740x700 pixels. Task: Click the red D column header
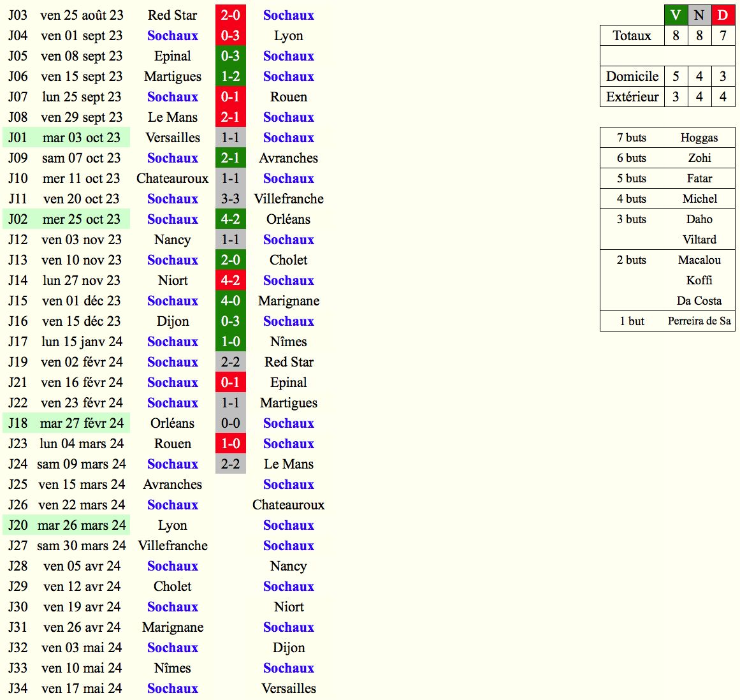[723, 15]
